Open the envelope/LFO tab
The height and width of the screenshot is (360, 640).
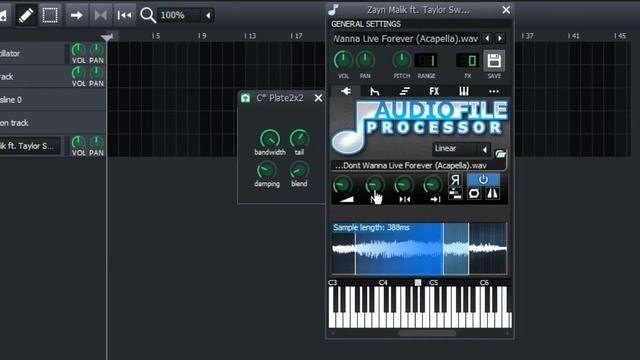click(375, 91)
